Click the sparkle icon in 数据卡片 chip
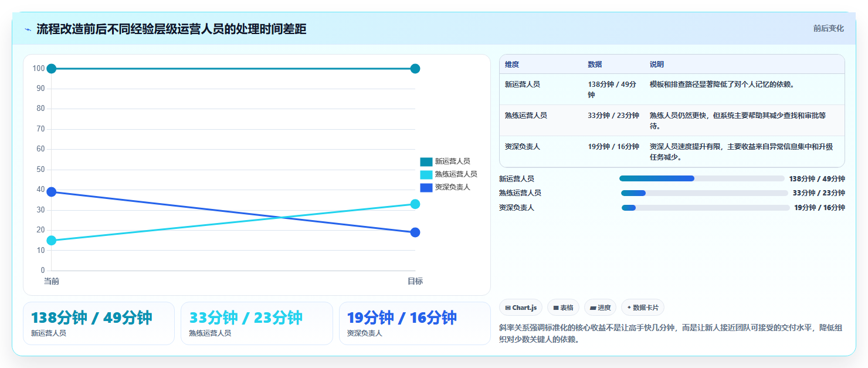Screen dimensions: 868x368 629,308
